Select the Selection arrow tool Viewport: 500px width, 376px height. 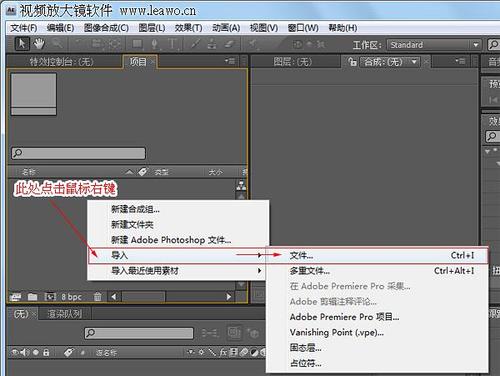[x=22, y=44]
